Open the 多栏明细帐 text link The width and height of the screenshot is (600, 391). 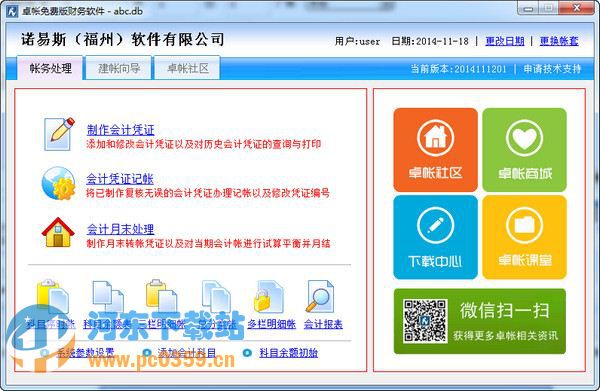coord(271,324)
